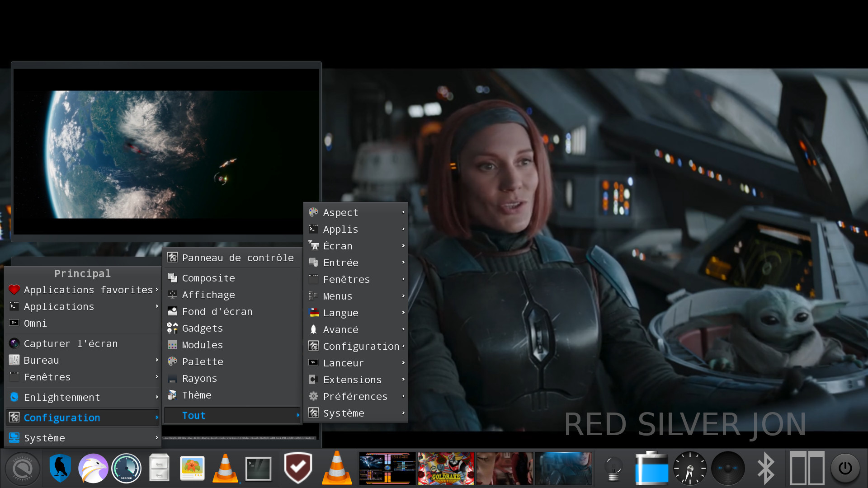Select the red-toned third desktop thumbnail
This screenshot has height=488, width=868.
pos(505,469)
